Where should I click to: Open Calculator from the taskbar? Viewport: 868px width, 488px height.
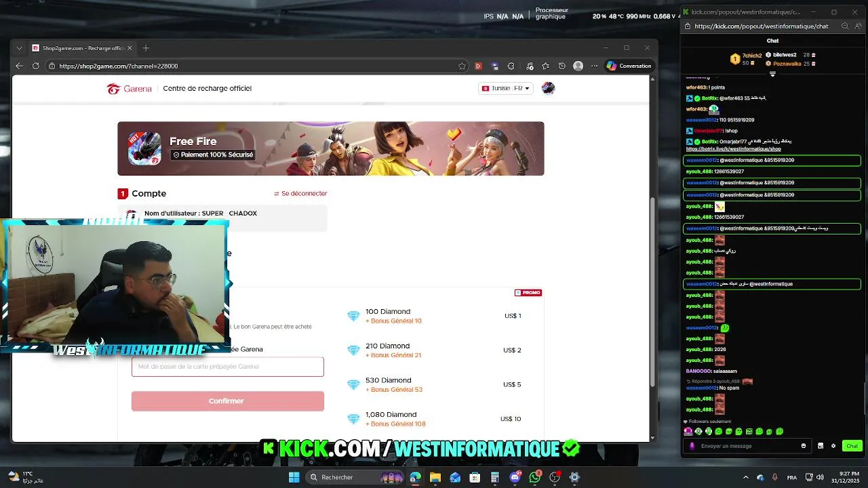(x=495, y=477)
